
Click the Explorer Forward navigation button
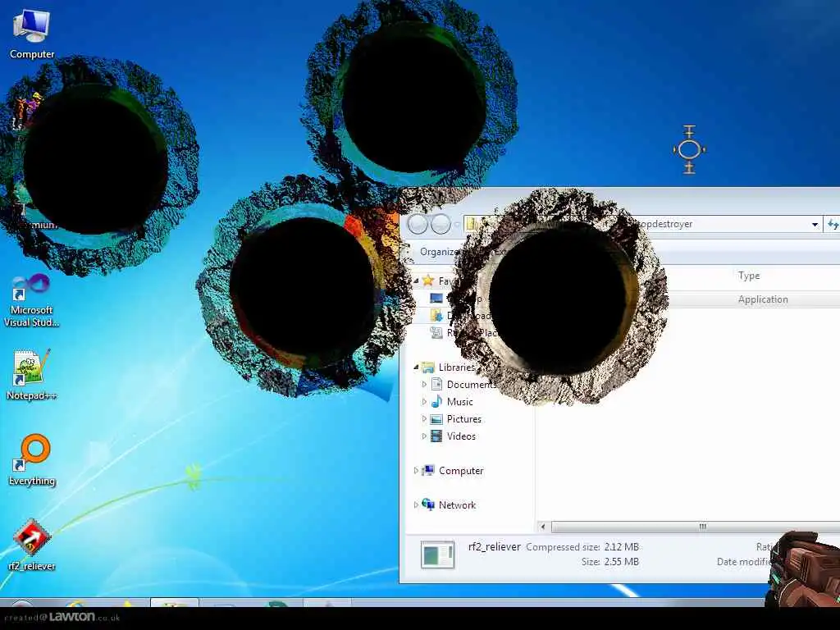[x=441, y=225]
